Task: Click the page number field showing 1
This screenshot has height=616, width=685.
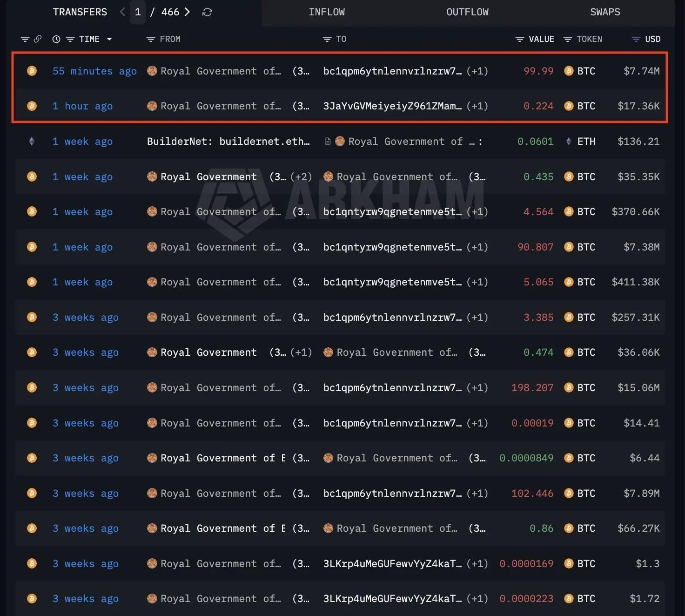Action: click(x=138, y=12)
